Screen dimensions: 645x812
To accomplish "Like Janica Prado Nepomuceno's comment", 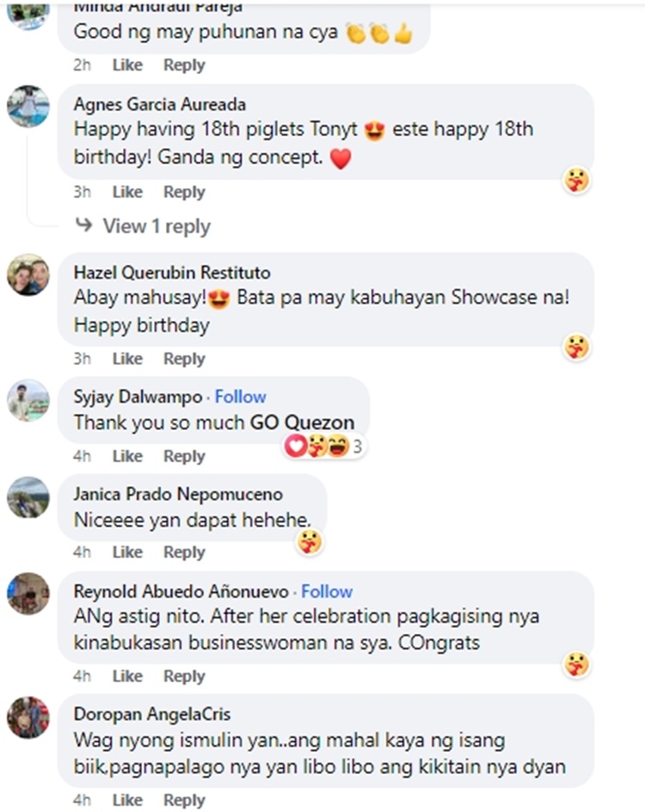I will tap(127, 552).
